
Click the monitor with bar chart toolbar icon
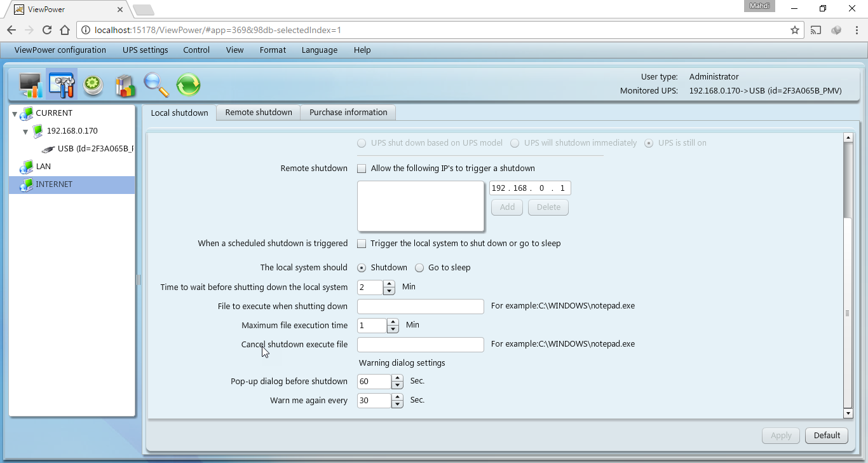coord(30,85)
